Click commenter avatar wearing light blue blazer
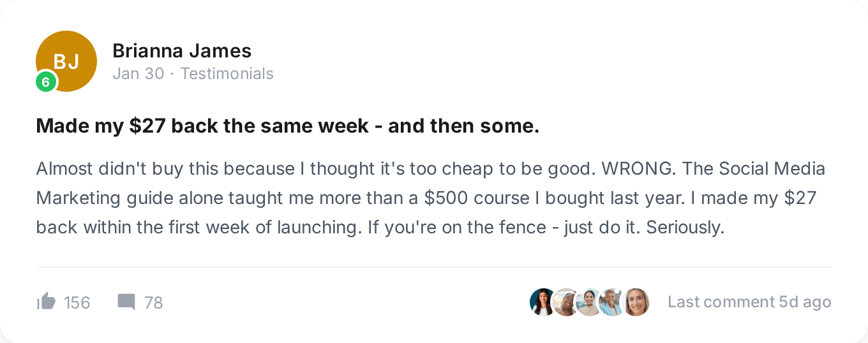Viewport: 868px width, 343px height. pyautogui.click(x=611, y=302)
